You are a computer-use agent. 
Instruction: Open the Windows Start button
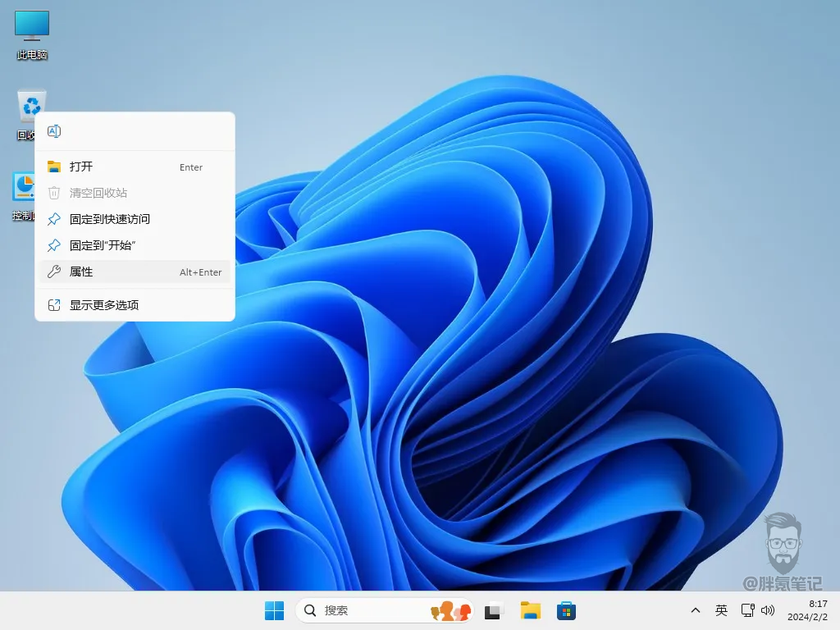tap(274, 610)
